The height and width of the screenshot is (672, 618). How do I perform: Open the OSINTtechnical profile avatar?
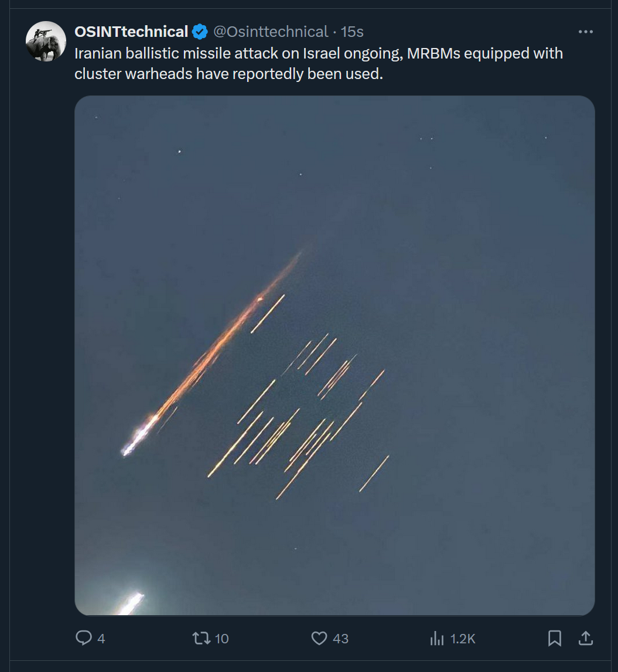(46, 41)
